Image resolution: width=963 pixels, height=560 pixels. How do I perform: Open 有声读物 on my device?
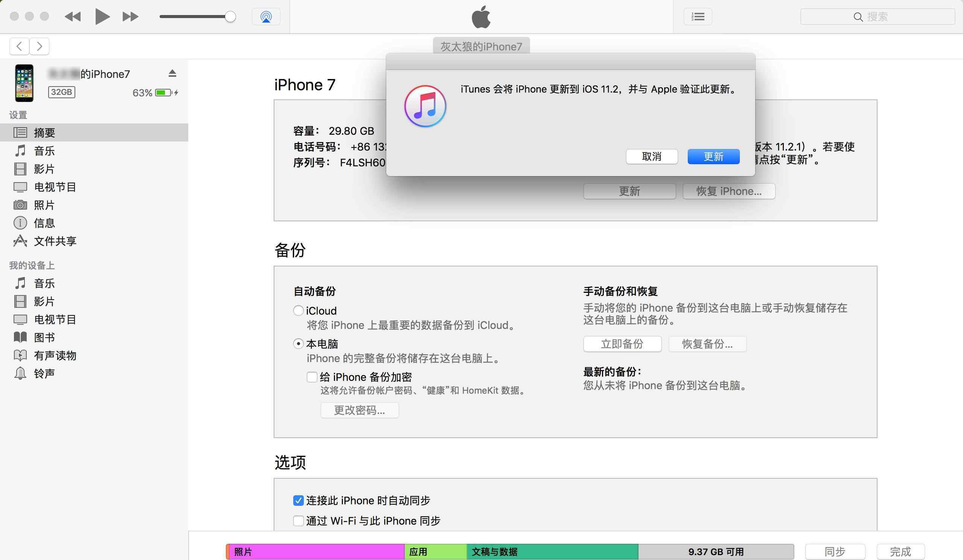click(x=94, y=356)
